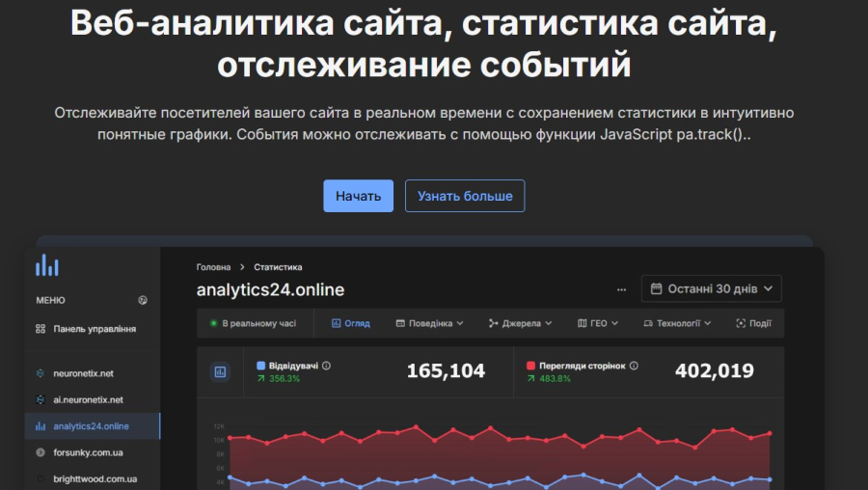Click the Події target icon
This screenshot has width=868, height=490.
coord(741,323)
